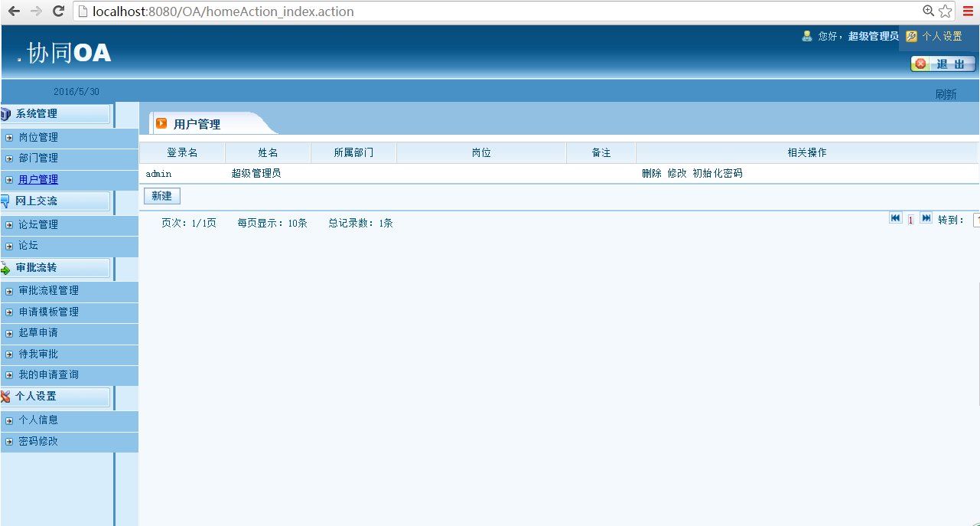
Task: Jump to last page using pagination icon
Action: tap(926, 218)
